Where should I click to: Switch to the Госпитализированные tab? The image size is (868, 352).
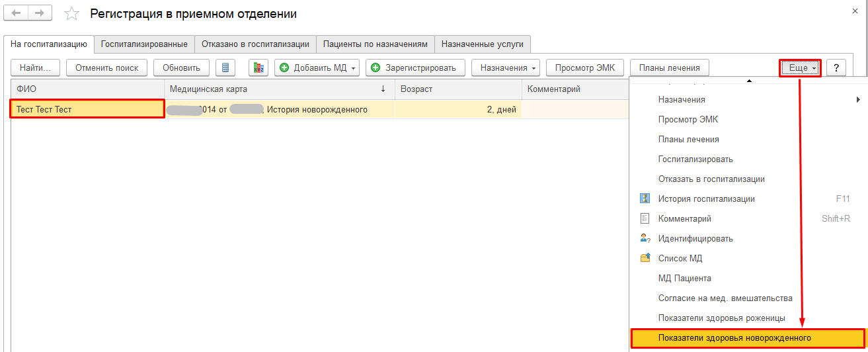(144, 44)
